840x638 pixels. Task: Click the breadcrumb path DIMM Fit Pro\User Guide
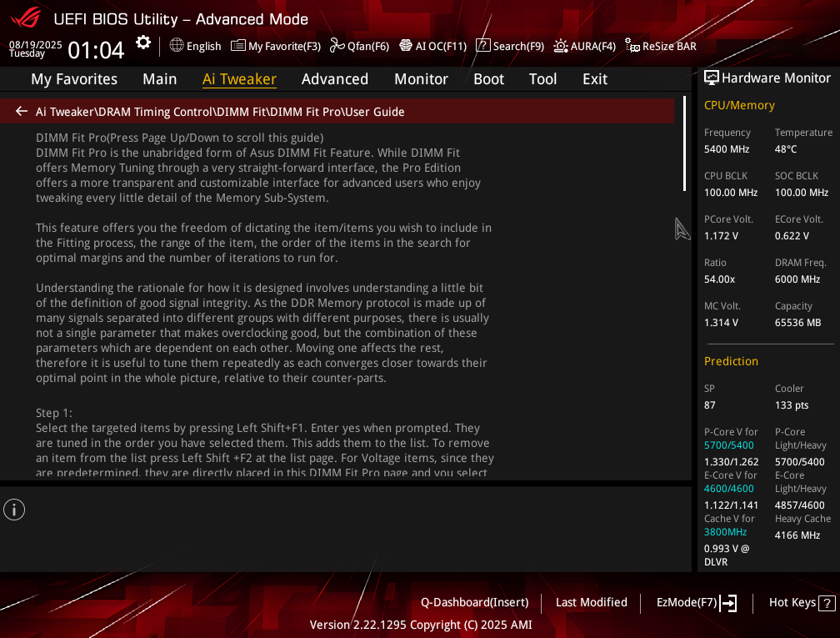click(x=337, y=112)
